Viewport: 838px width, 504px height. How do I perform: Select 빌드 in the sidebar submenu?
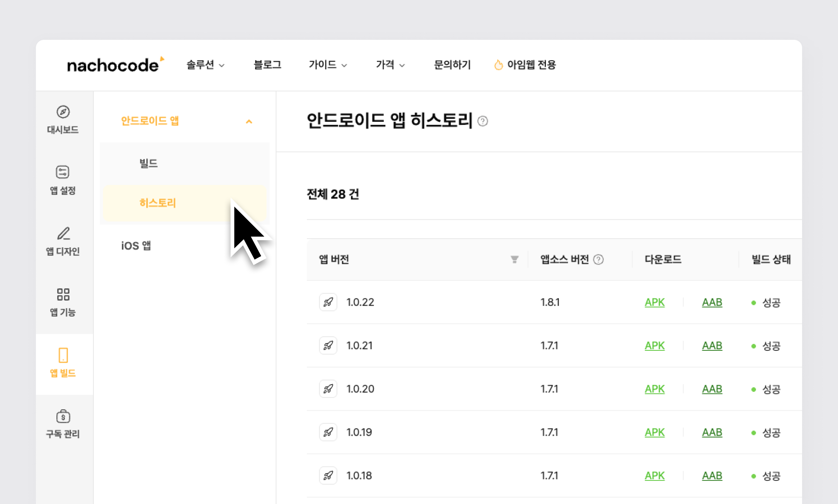click(x=149, y=164)
